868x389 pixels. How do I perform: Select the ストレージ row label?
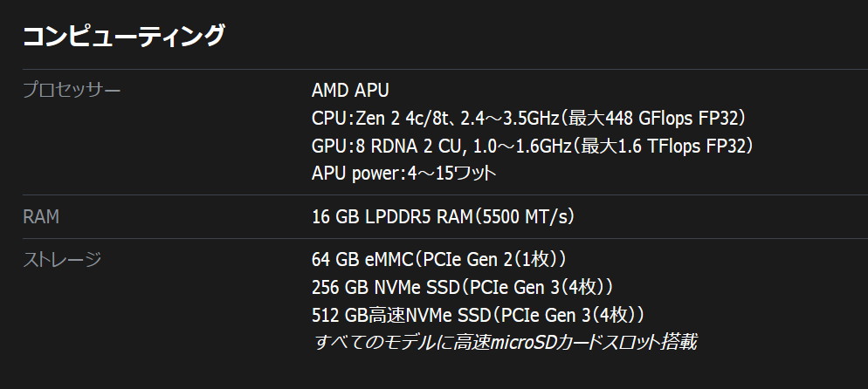click(62, 259)
